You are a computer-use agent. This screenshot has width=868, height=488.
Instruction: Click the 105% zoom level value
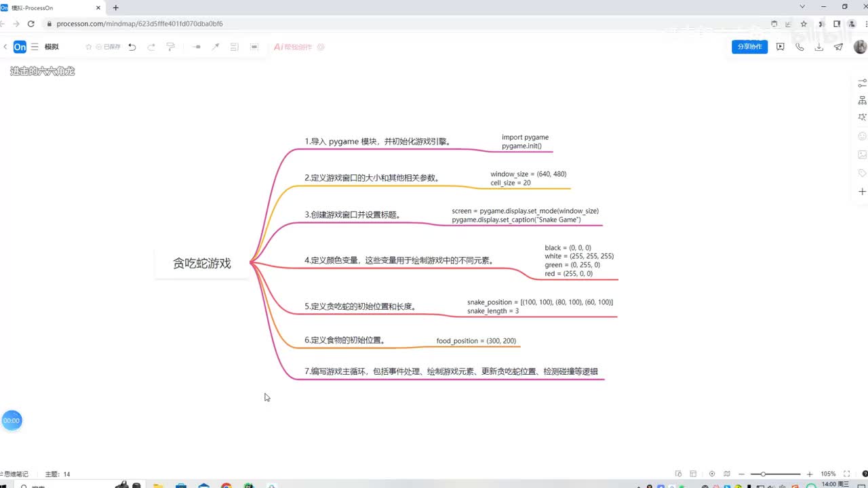pos(828,474)
